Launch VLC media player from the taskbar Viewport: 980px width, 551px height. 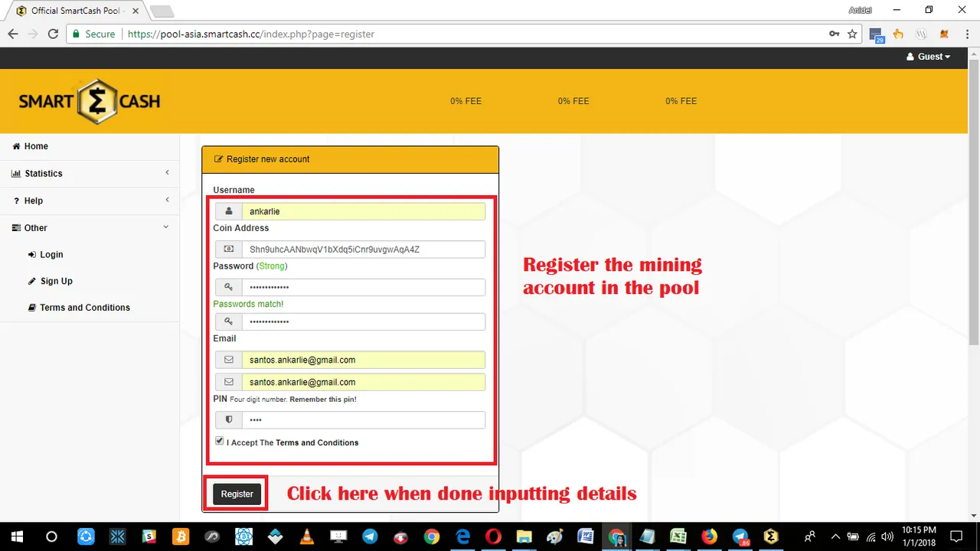pos(306,536)
